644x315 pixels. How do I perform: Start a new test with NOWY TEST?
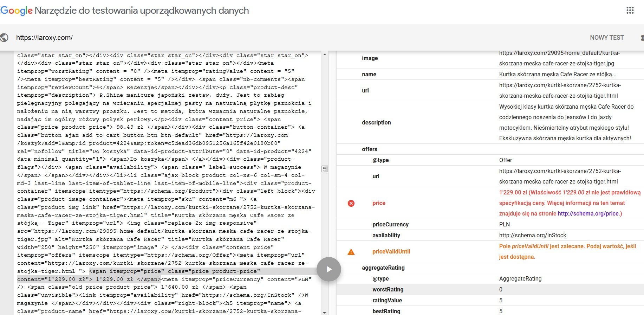(x=607, y=38)
